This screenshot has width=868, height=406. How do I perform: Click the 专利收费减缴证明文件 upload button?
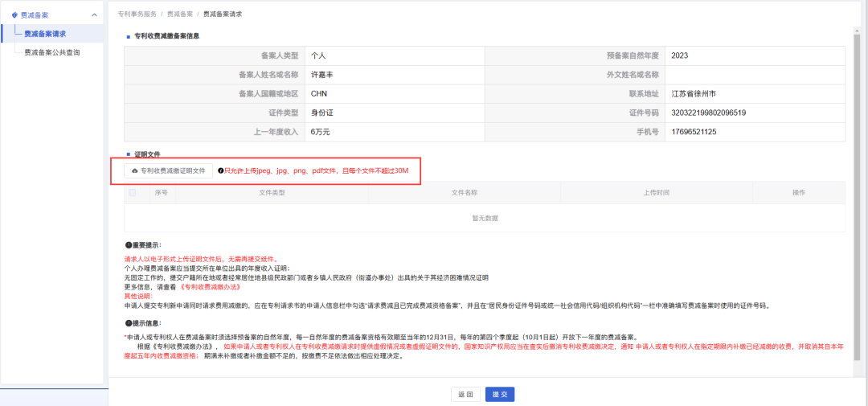click(x=169, y=171)
